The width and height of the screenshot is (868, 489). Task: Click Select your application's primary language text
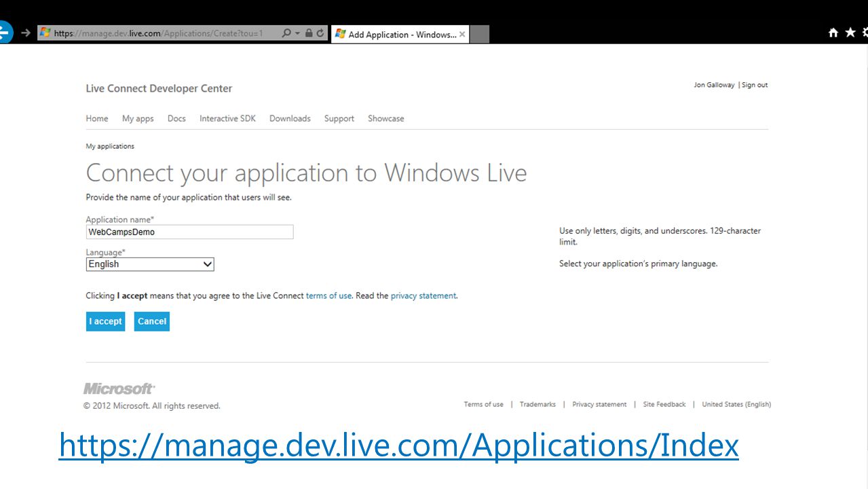point(638,264)
